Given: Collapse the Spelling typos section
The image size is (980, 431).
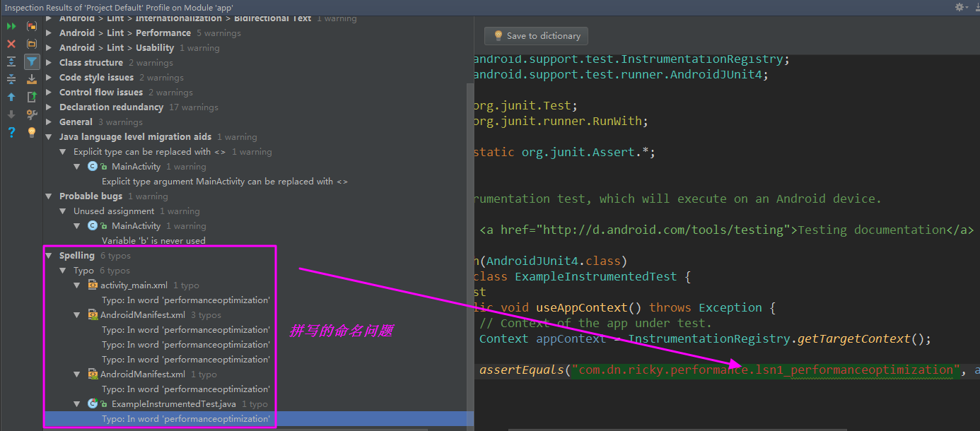Looking at the screenshot, I should point(48,255).
